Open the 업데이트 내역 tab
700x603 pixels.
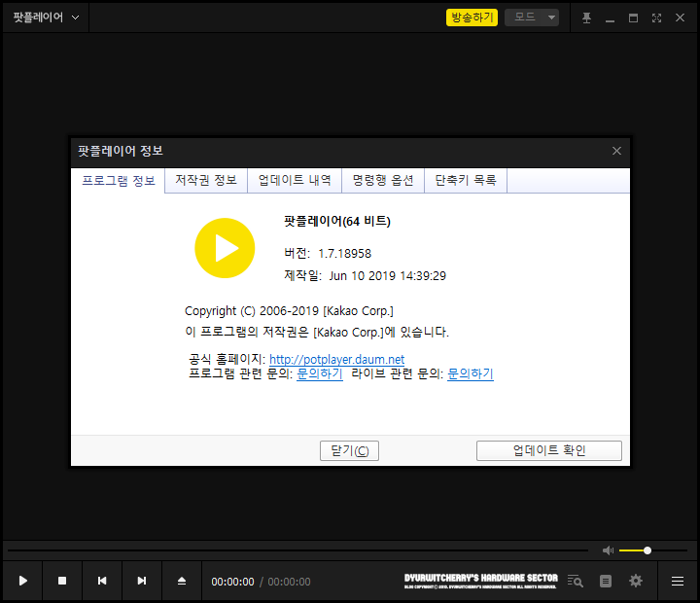point(295,180)
